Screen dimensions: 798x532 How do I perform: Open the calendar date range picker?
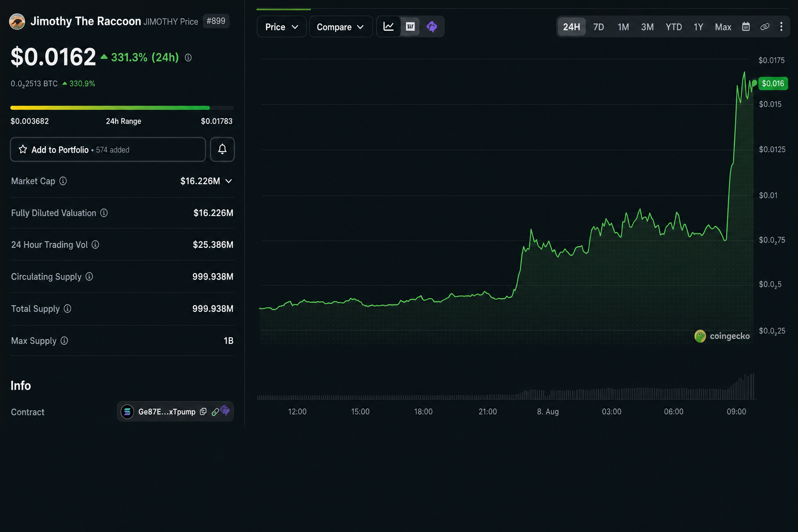coord(746,26)
